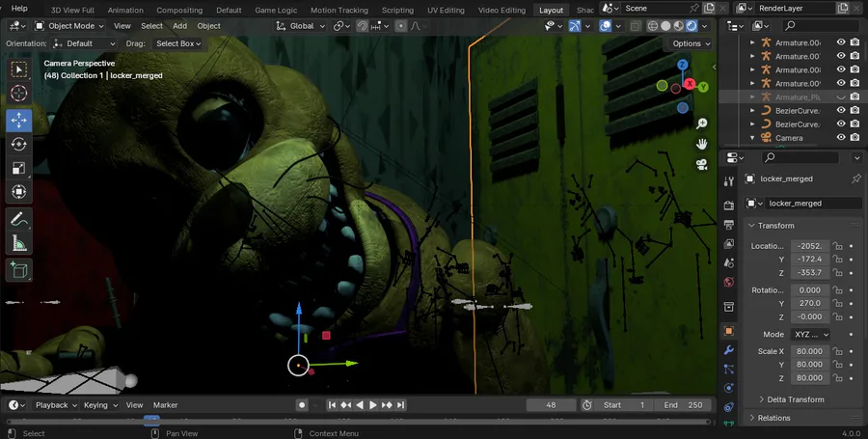
Task: Toggle viewport overlays display
Action: click(x=605, y=26)
